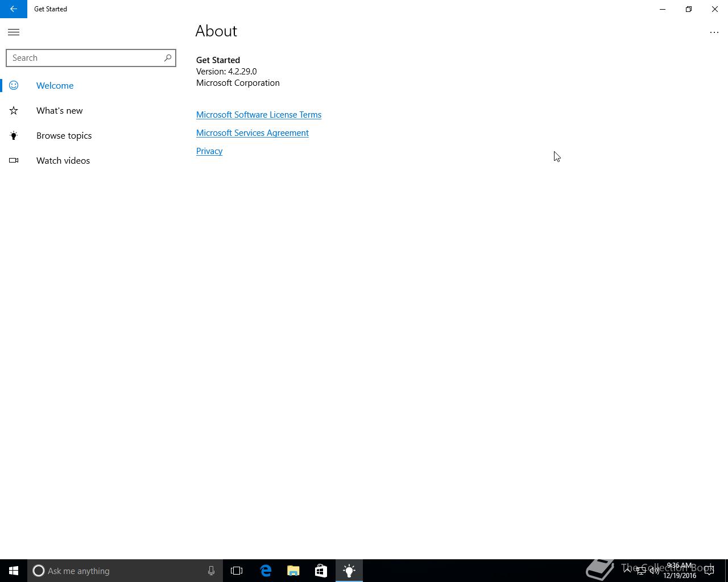Click the Get Started taskbar icon

click(x=349, y=571)
